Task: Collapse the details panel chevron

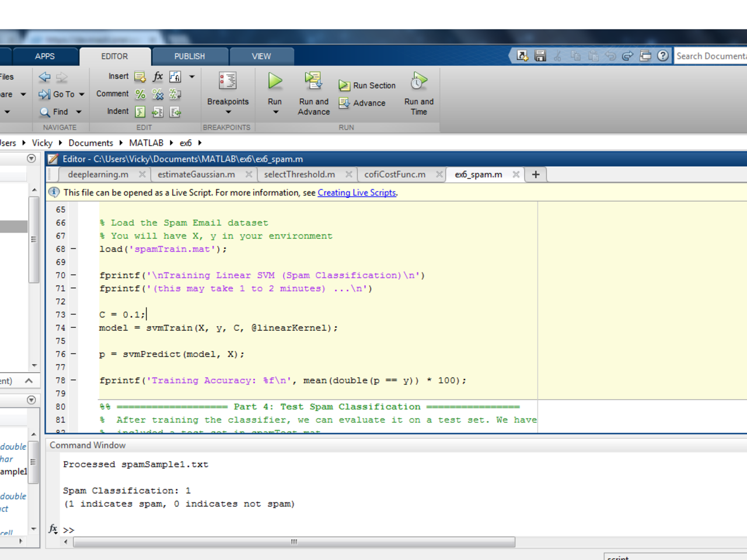Action: pyautogui.click(x=29, y=380)
